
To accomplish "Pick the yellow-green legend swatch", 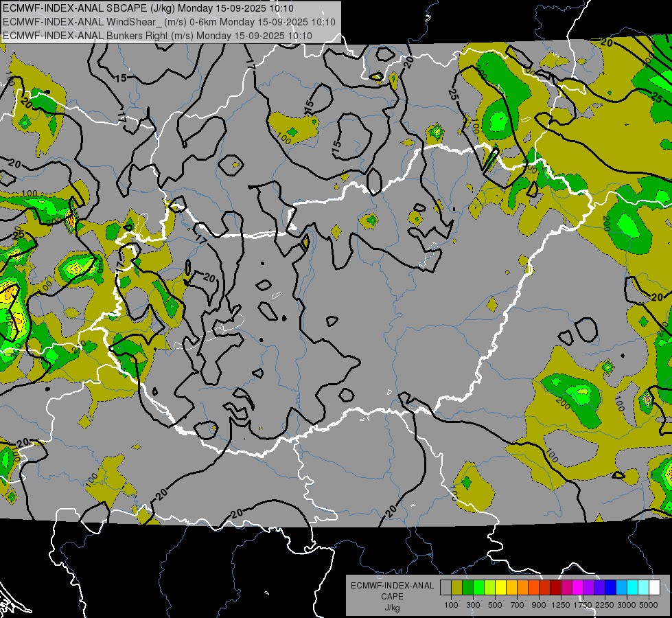I will click(x=490, y=587).
